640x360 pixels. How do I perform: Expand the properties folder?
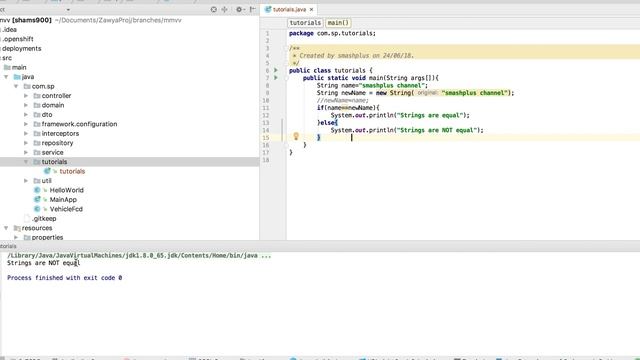[x=16, y=237]
